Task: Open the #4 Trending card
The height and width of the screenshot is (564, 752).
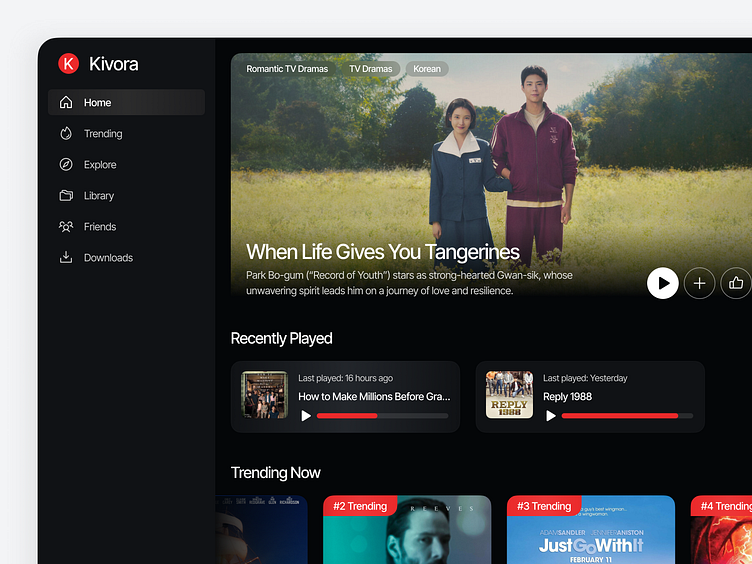Action: (x=721, y=529)
